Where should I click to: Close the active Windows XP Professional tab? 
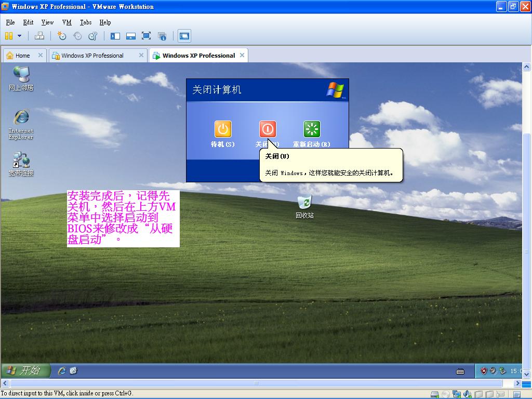242,55
